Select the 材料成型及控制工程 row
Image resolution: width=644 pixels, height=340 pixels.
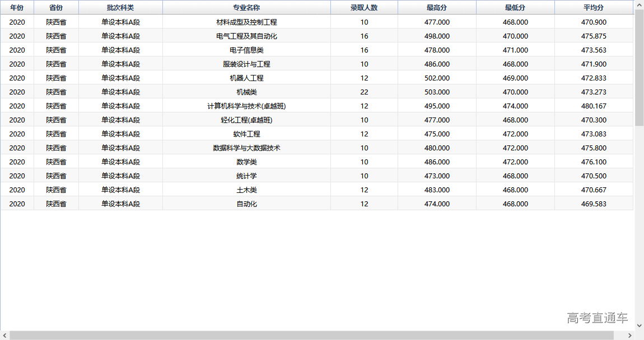246,22
